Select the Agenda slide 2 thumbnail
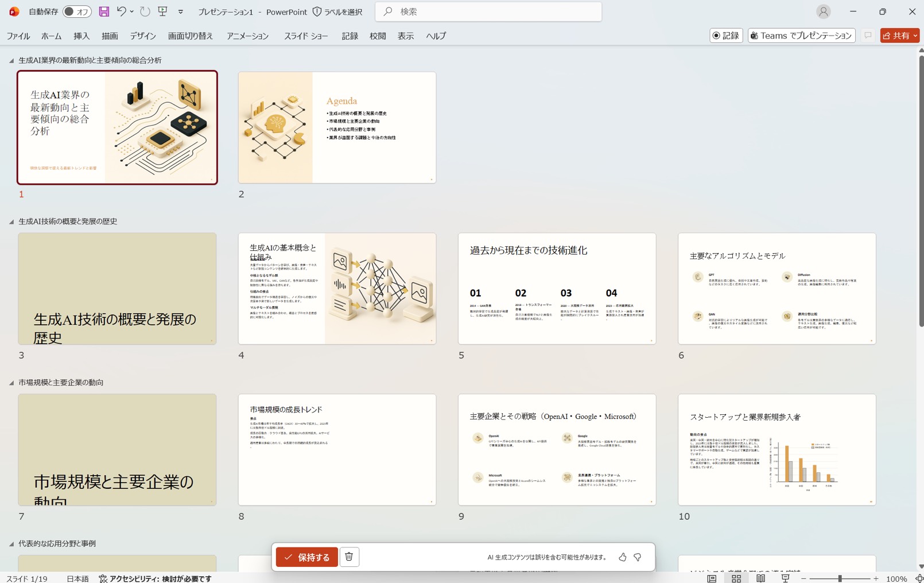This screenshot has width=924, height=583. coord(337,127)
